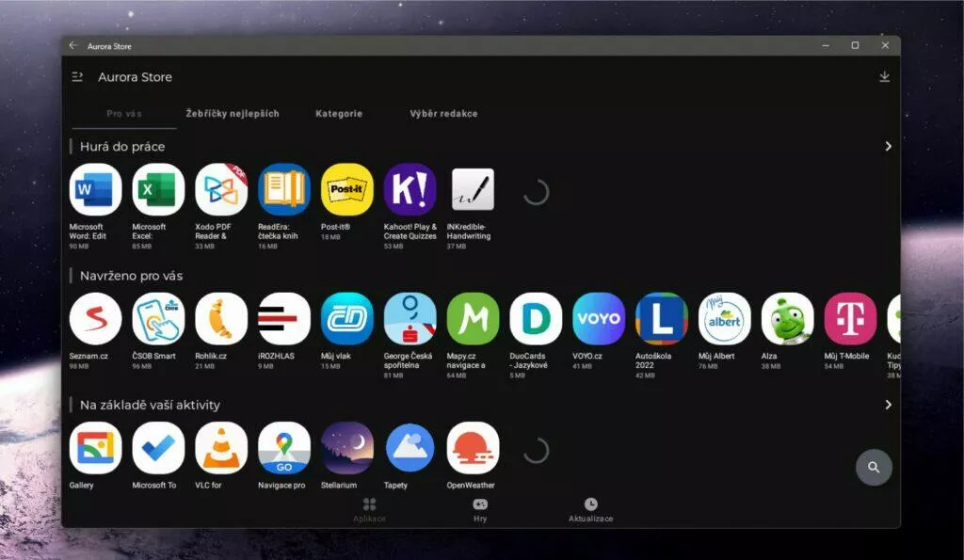Close the Aurora Store window
Viewport: 964px width, 560px height.
(885, 45)
